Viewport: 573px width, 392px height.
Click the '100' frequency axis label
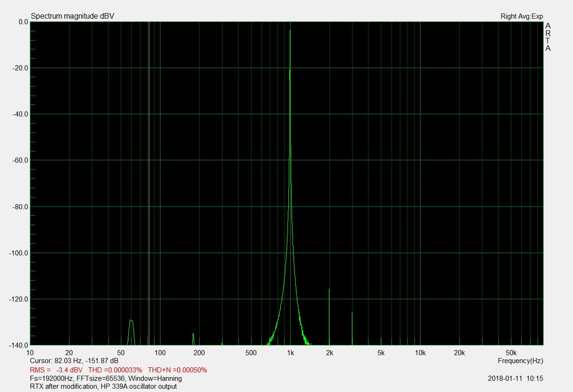coord(160,353)
